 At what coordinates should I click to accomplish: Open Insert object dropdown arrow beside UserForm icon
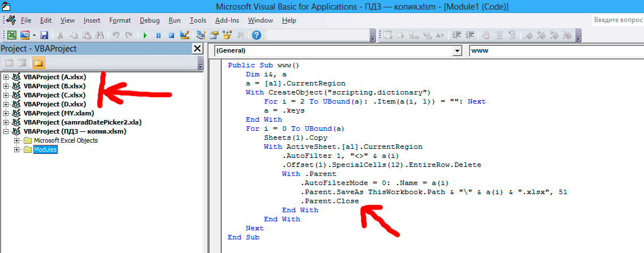pos(34,35)
